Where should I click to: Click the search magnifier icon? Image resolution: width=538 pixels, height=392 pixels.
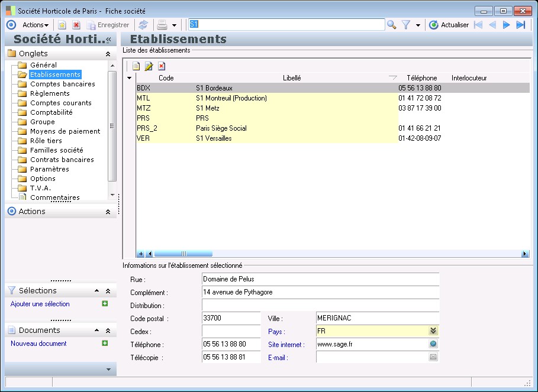point(391,25)
